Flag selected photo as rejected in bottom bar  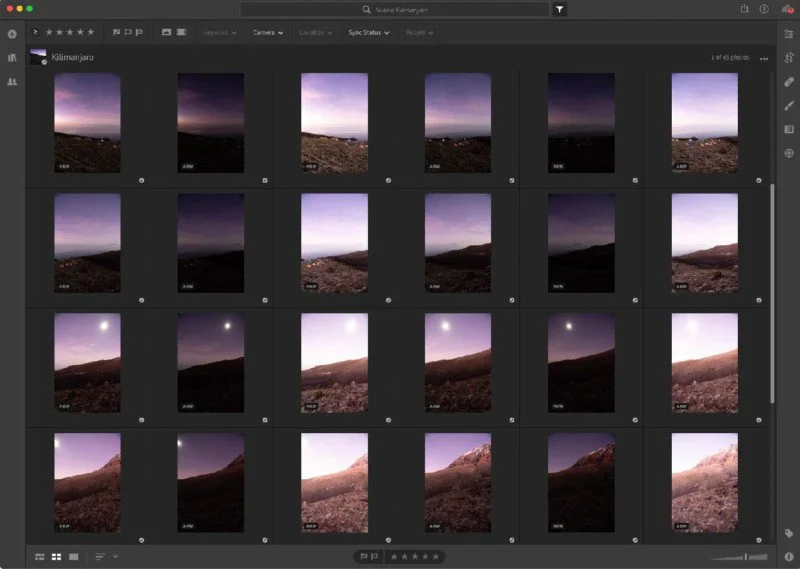[374, 557]
